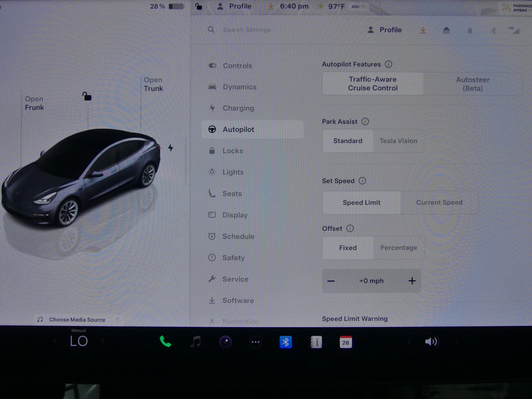Tap Open Trunk
This screenshot has height=399, width=532.
click(x=153, y=84)
